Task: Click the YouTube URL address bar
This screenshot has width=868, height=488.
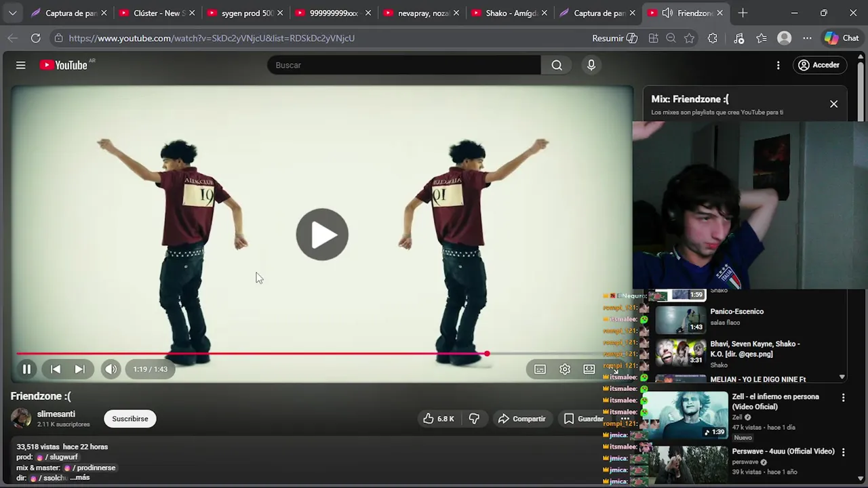Action: click(212, 38)
